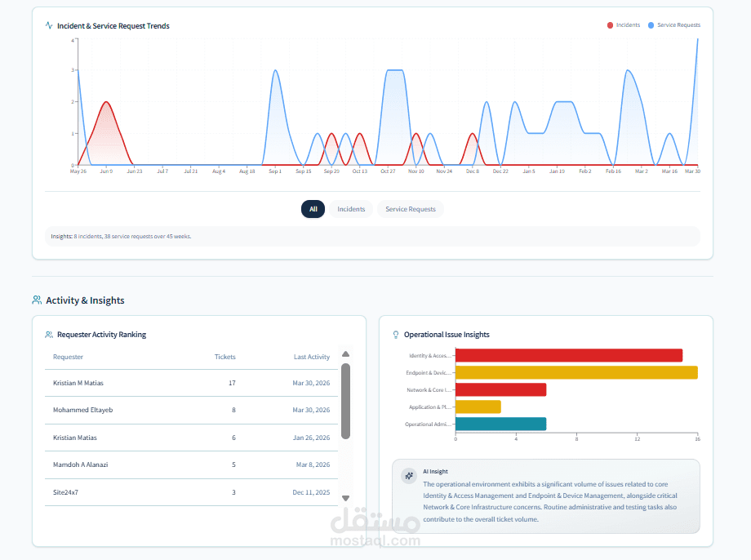This screenshot has width=751, height=560.
Task: Select the Mamdoh A Alanazi row
Action: coord(191,464)
